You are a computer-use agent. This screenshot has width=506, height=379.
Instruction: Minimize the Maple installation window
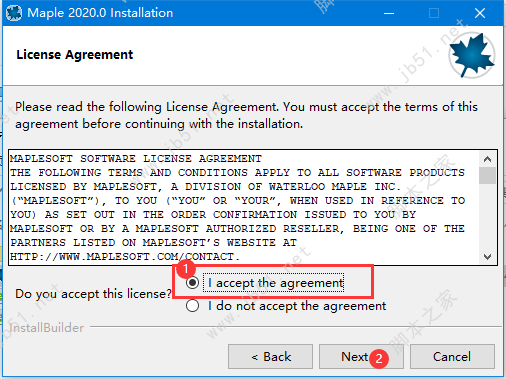tap(389, 13)
